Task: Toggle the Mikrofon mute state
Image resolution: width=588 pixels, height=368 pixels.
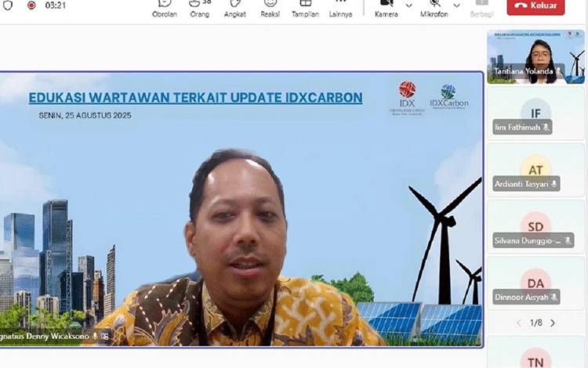Action: [x=434, y=9]
